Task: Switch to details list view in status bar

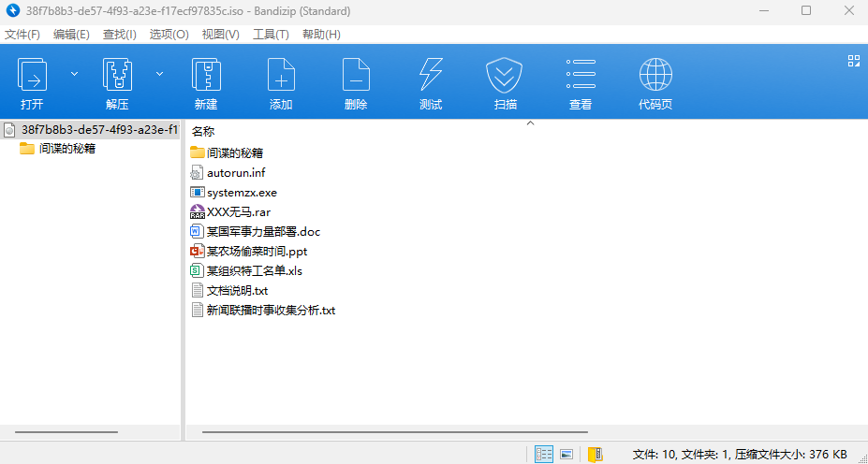Action: point(544,454)
